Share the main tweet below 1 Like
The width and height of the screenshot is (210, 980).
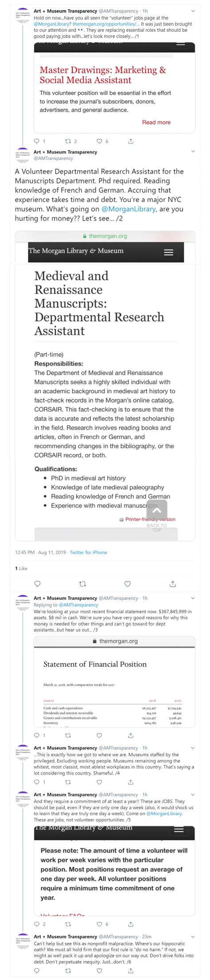pos(173,584)
